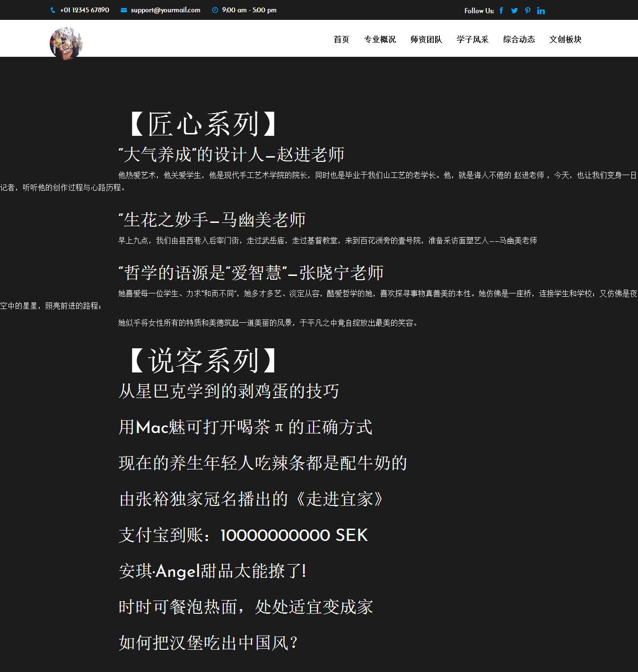Image resolution: width=638 pixels, height=672 pixels.
Task: Click the 【说客系列】 heading
Action: 203,361
